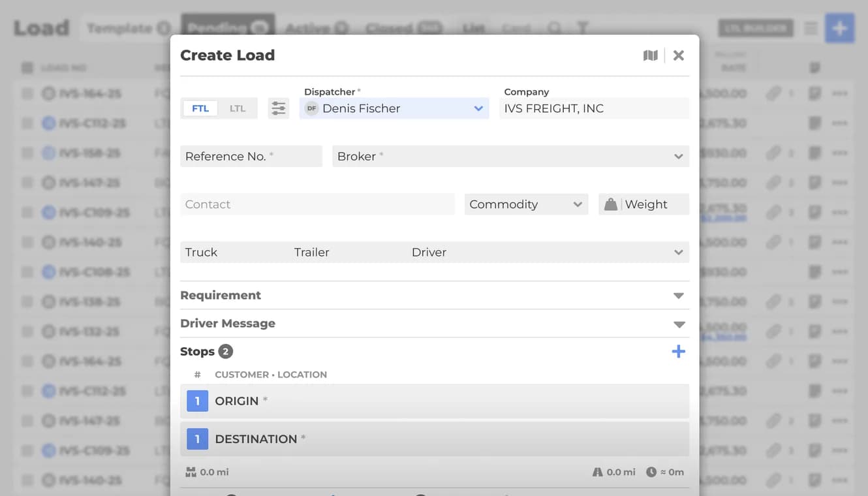Click the search magnifier icon in Load toolbar
The height and width of the screenshot is (496, 868).
[554, 28]
